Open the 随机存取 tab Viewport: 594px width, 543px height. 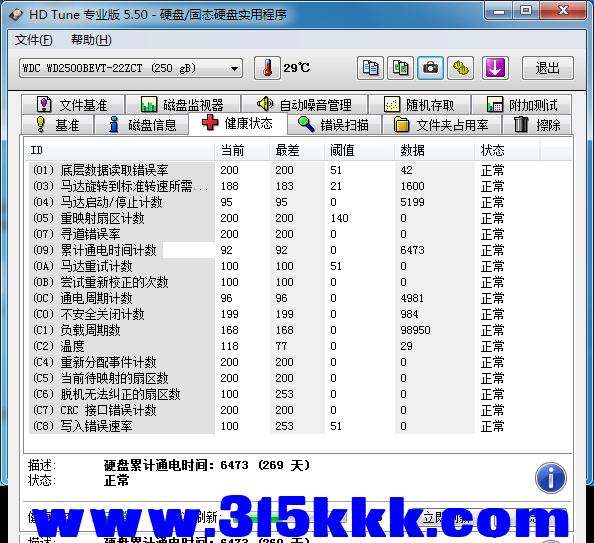(419, 105)
